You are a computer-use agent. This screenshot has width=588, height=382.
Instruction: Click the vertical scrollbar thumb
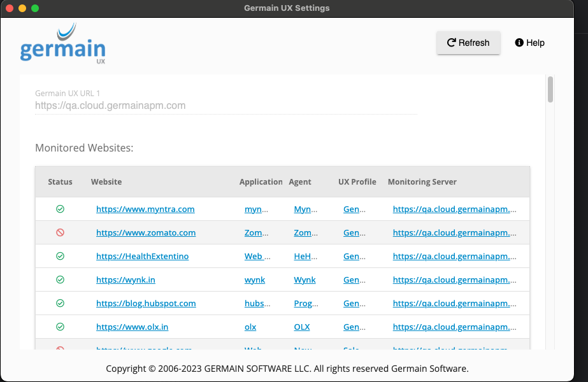pyautogui.click(x=550, y=89)
